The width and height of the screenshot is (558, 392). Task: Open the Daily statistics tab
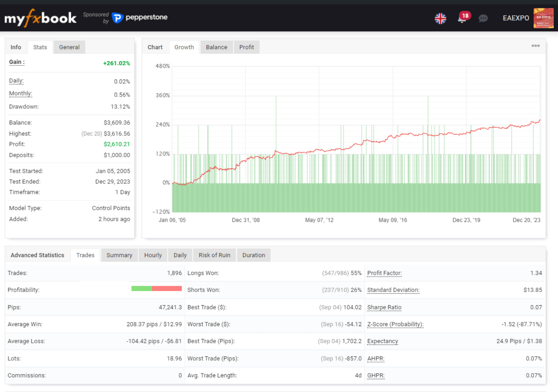tap(180, 255)
